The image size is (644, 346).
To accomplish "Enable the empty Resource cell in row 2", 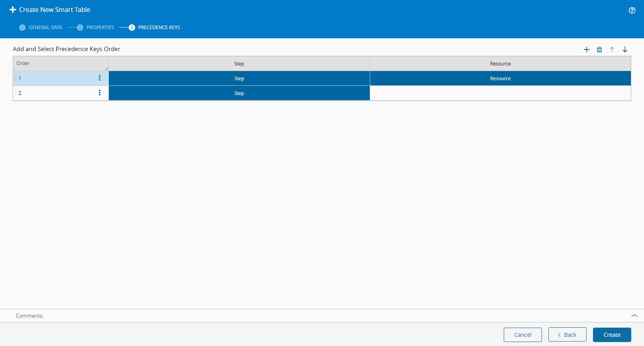I will 501,93.
